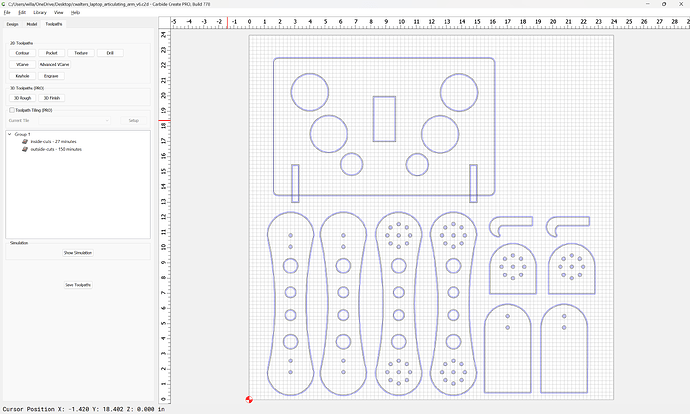Switch to the Model tab
This screenshot has width=690, height=414.
[x=31, y=22]
